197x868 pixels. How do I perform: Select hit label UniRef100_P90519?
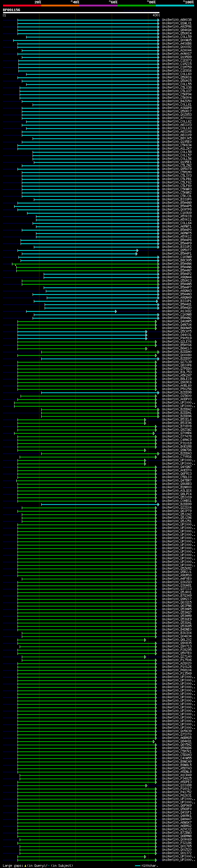click(177, 338)
